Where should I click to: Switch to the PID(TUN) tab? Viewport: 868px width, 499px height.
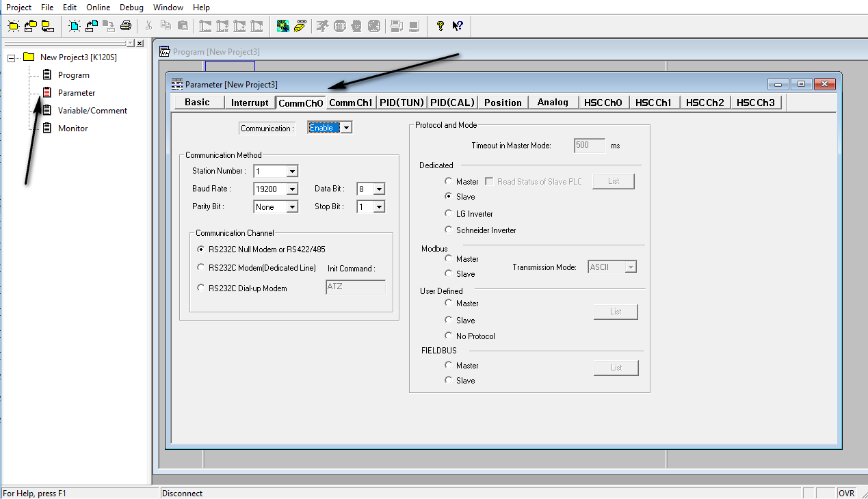coord(402,103)
